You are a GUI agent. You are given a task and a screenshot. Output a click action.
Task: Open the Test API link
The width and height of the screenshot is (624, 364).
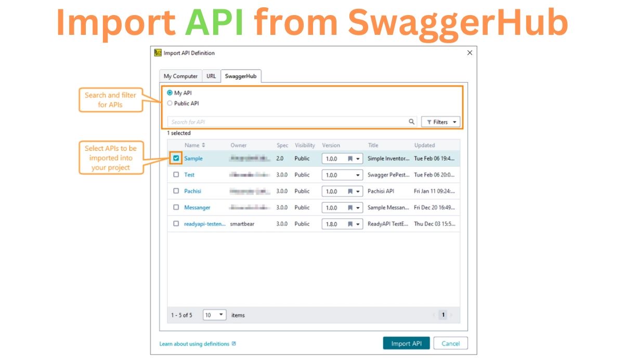(x=189, y=175)
